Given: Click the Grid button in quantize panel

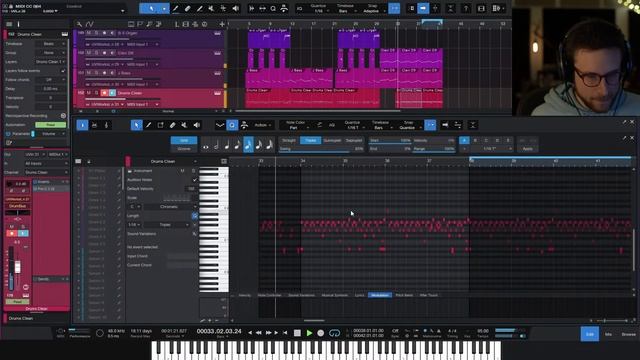Looking at the screenshot, I should point(184,140).
